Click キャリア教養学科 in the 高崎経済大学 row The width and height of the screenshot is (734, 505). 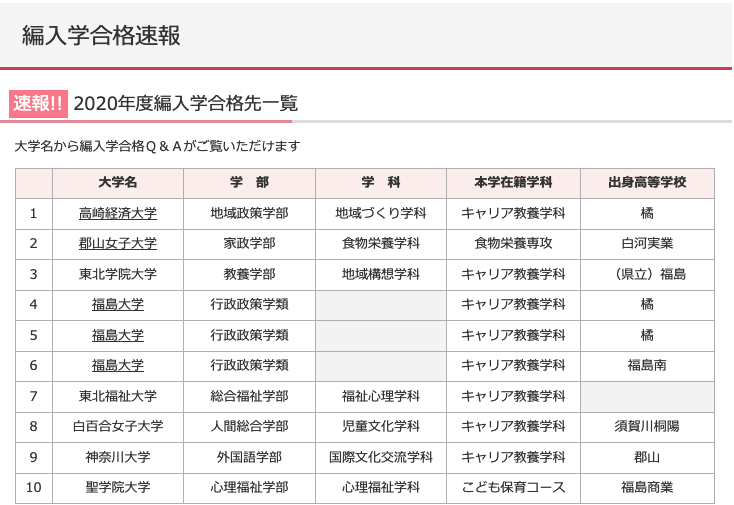(x=513, y=213)
